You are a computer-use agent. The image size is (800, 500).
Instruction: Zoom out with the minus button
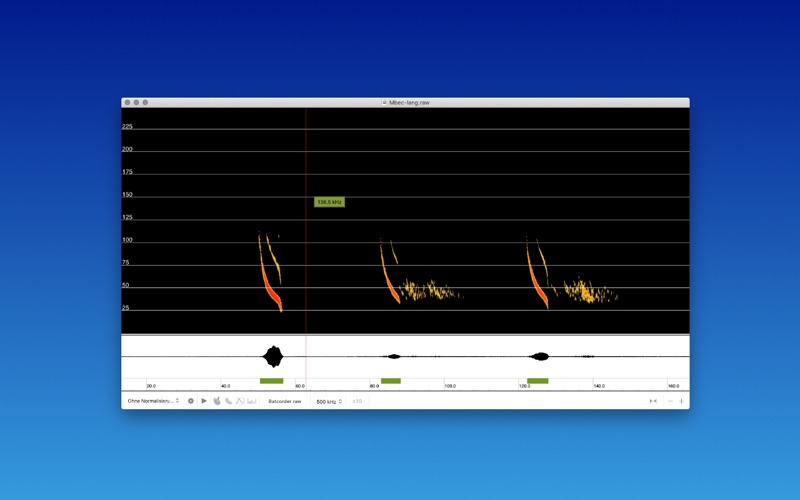670,401
